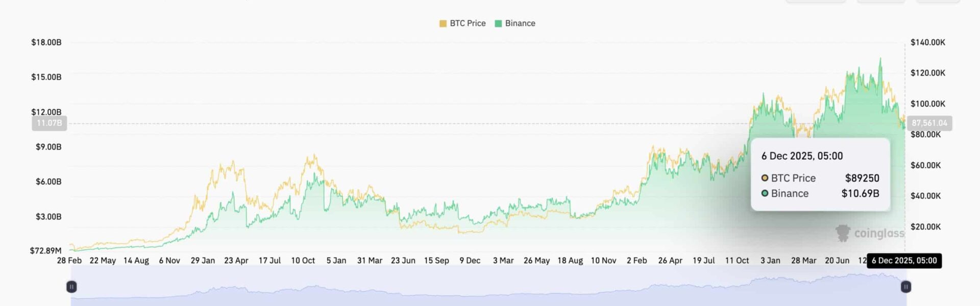Click the yellow BTC Price legend swatch
980x306 pixels.
[x=443, y=23]
